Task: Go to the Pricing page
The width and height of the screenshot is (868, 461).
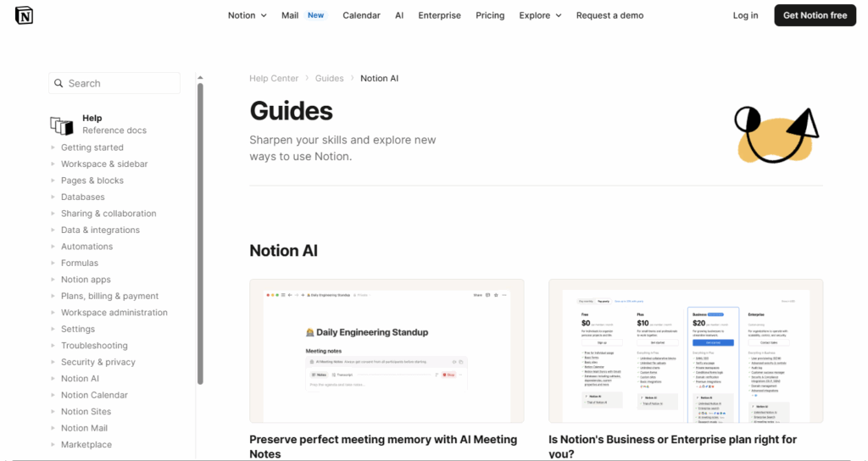Action: [490, 15]
